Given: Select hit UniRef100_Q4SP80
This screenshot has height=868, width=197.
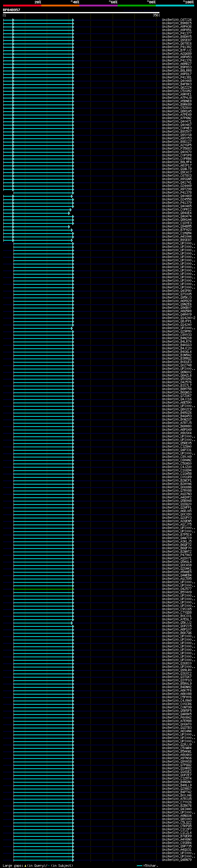Looking at the screenshot, I should (x=177, y=291).
